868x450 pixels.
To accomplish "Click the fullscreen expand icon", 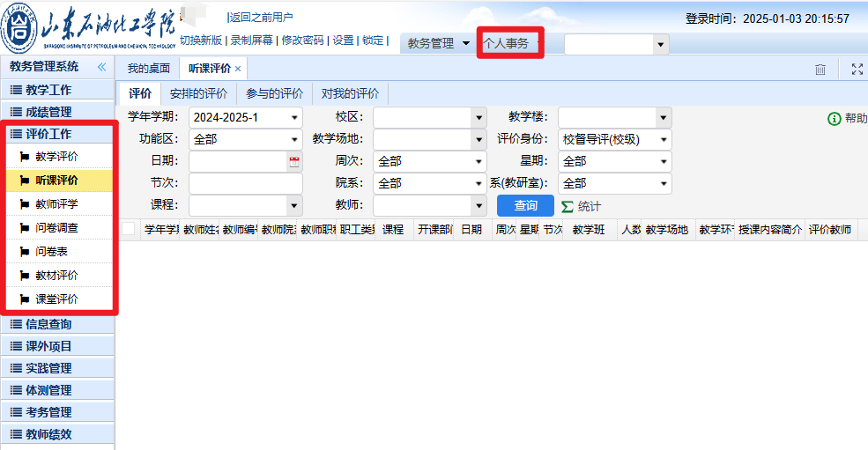I will pyautogui.click(x=857, y=70).
